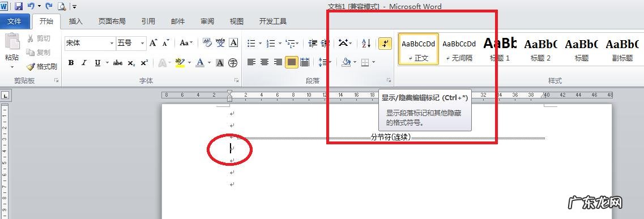
Task: Switch to the 插入 (Insert) tab
Action: pyautogui.click(x=76, y=22)
